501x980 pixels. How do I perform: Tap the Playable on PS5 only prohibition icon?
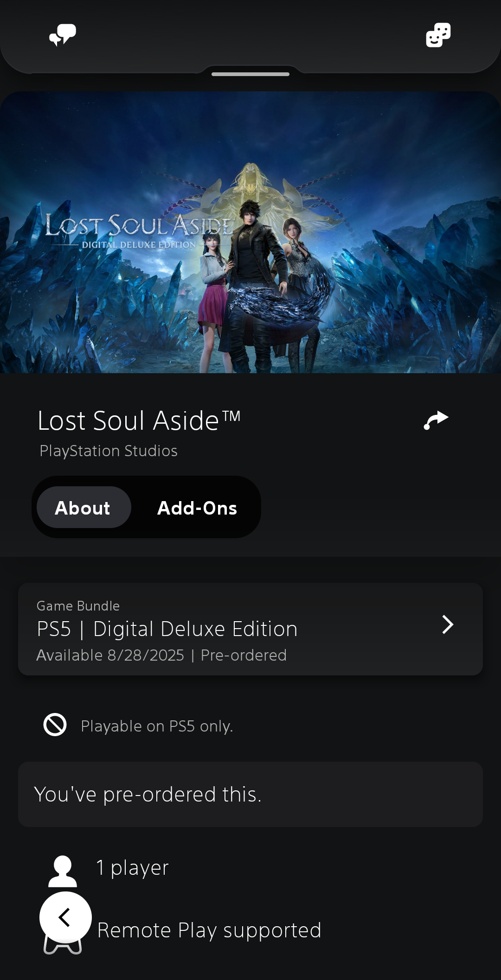point(55,725)
